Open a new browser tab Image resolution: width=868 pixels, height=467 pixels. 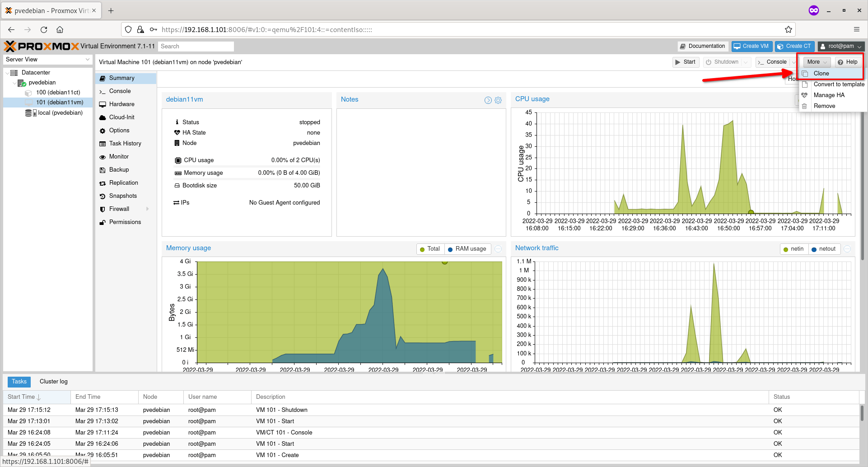[x=111, y=10]
